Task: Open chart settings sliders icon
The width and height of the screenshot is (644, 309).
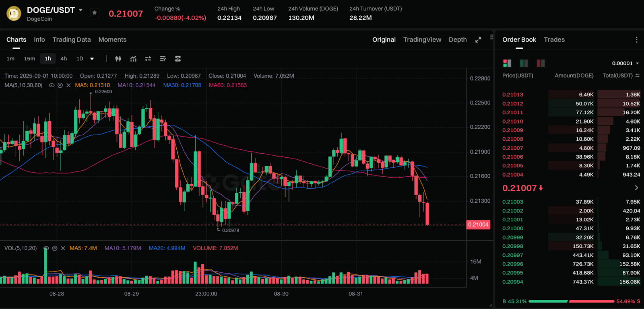Action: [x=148, y=59]
